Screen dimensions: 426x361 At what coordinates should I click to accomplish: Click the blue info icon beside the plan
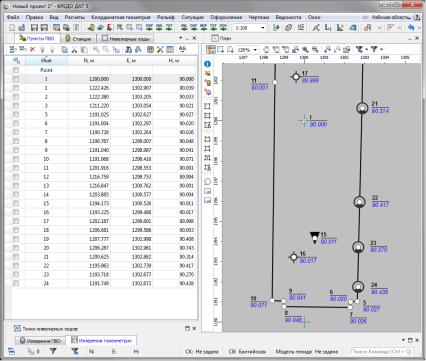[207, 64]
